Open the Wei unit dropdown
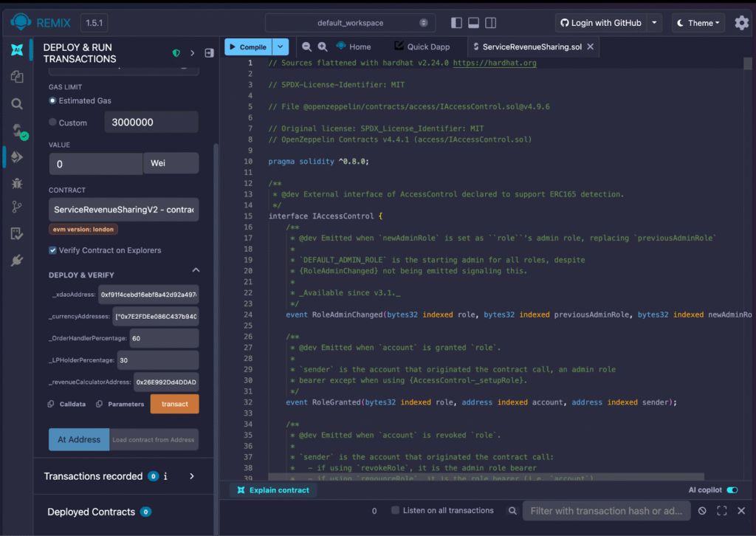The height and width of the screenshot is (536, 756). (x=171, y=163)
